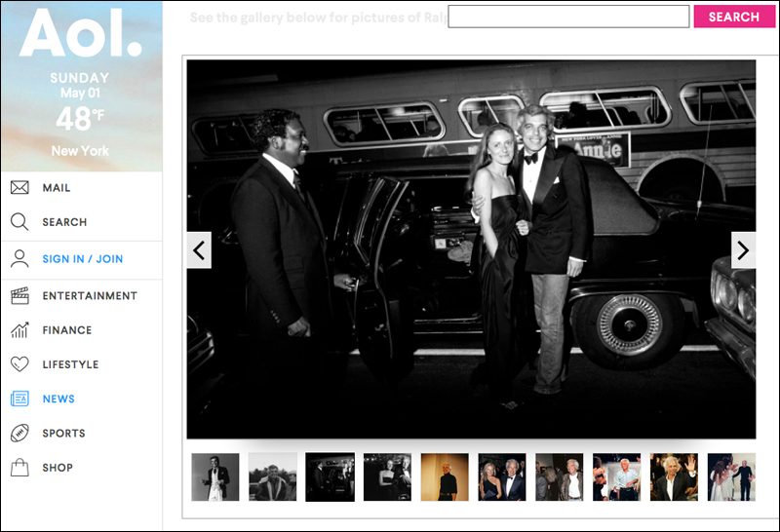The width and height of the screenshot is (780, 532).
Task: Click the Shop bag icon
Action: (x=19, y=468)
